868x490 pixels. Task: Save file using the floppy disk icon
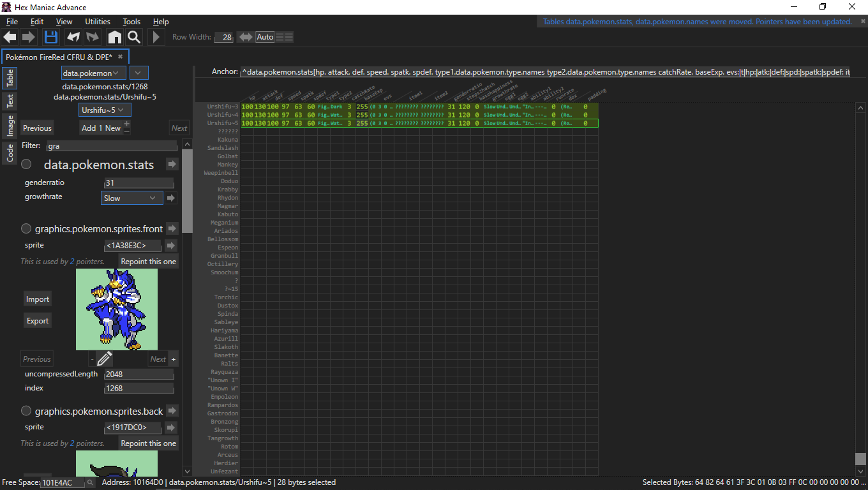tap(51, 37)
